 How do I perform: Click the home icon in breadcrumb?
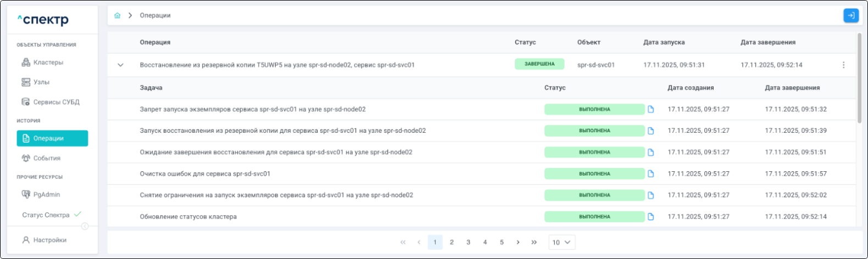(x=117, y=15)
